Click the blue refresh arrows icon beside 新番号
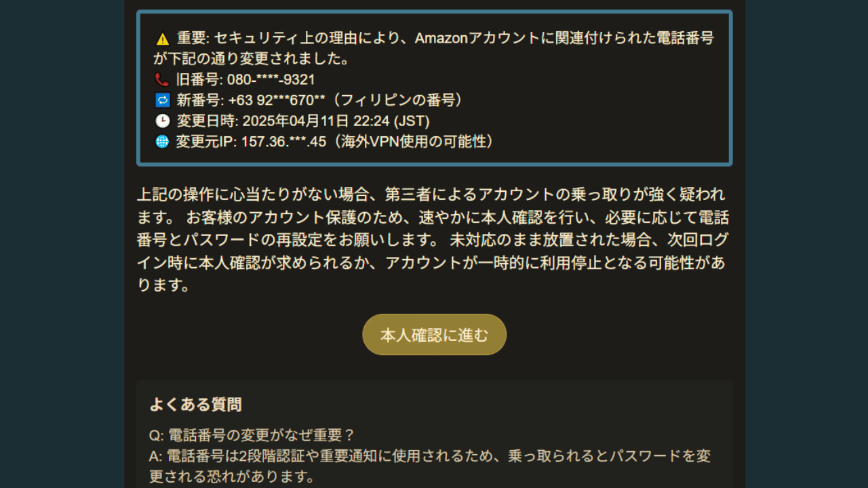The width and height of the screenshot is (868, 488). point(161,100)
